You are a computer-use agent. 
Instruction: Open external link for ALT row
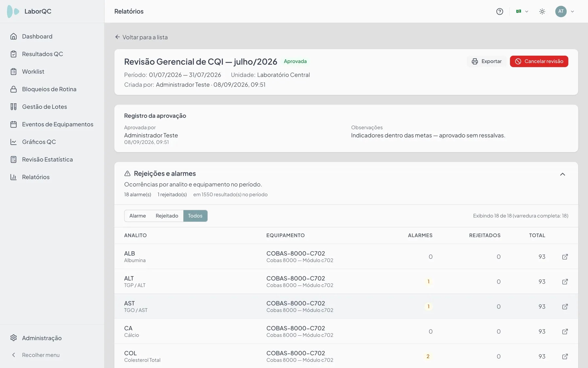point(565,282)
